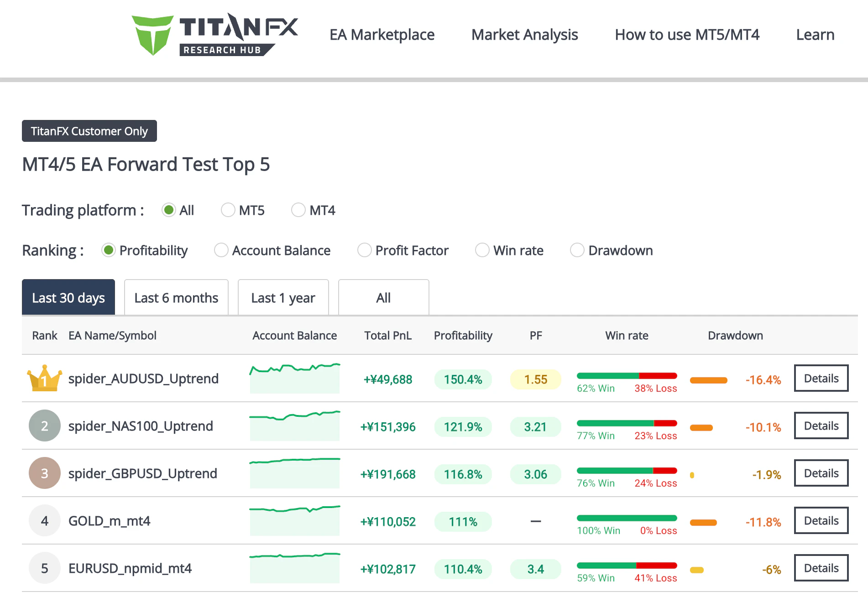Image resolution: width=868 pixels, height=602 pixels.
Task: Click the rank 5 circle badge
Action: [44, 568]
